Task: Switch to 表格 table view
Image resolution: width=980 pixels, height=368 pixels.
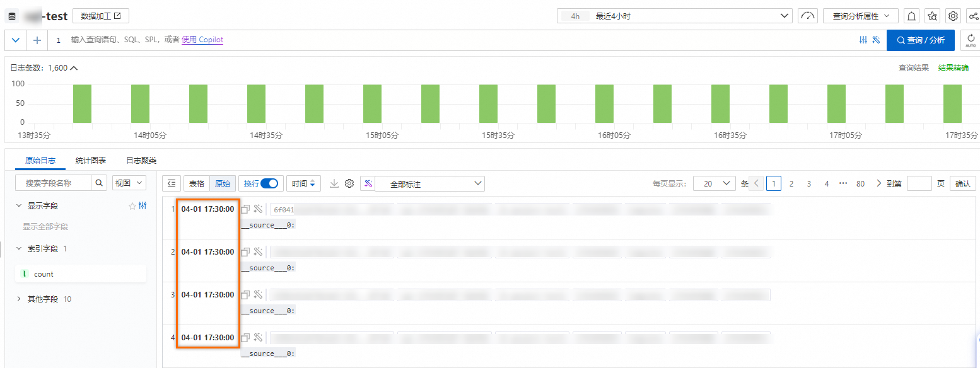Action: (x=197, y=183)
